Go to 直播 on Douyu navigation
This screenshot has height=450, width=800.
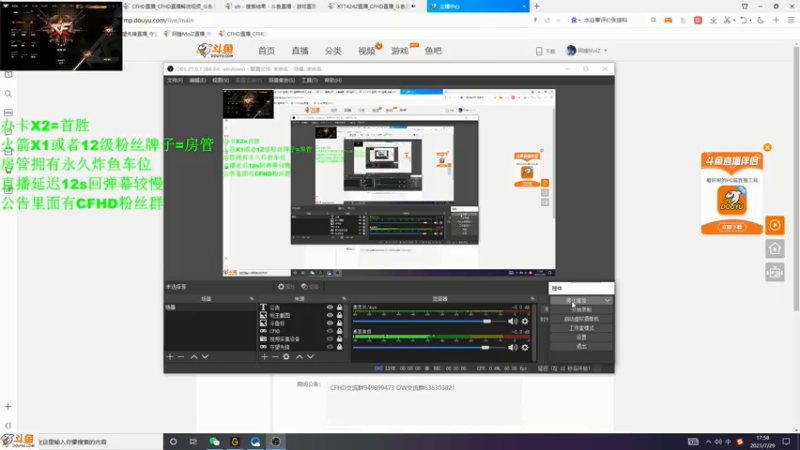pyautogui.click(x=300, y=51)
